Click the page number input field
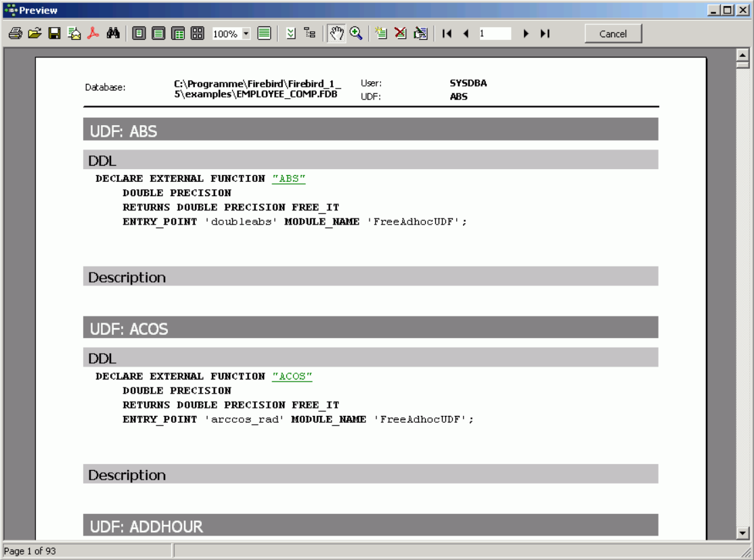 pyautogui.click(x=495, y=34)
